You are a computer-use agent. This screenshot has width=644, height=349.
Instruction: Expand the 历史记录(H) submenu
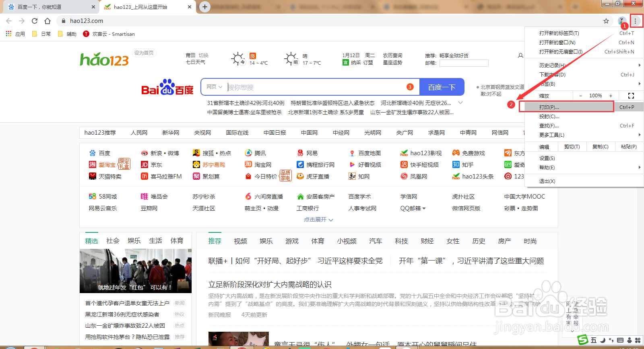[x=584, y=65]
